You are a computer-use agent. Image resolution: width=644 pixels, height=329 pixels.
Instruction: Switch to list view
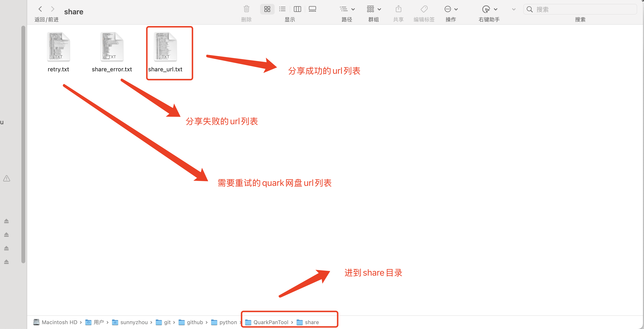[282, 9]
